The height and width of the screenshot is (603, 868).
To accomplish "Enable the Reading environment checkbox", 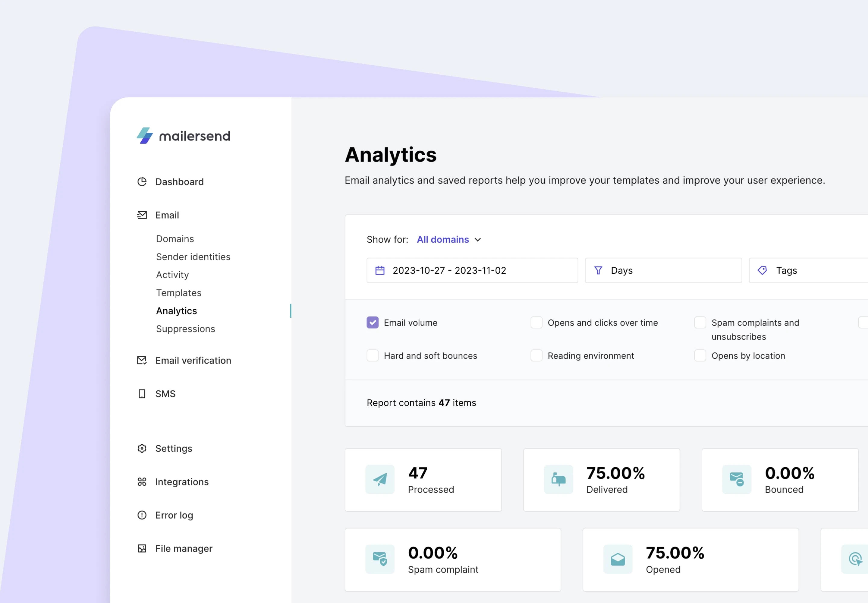I will [536, 355].
